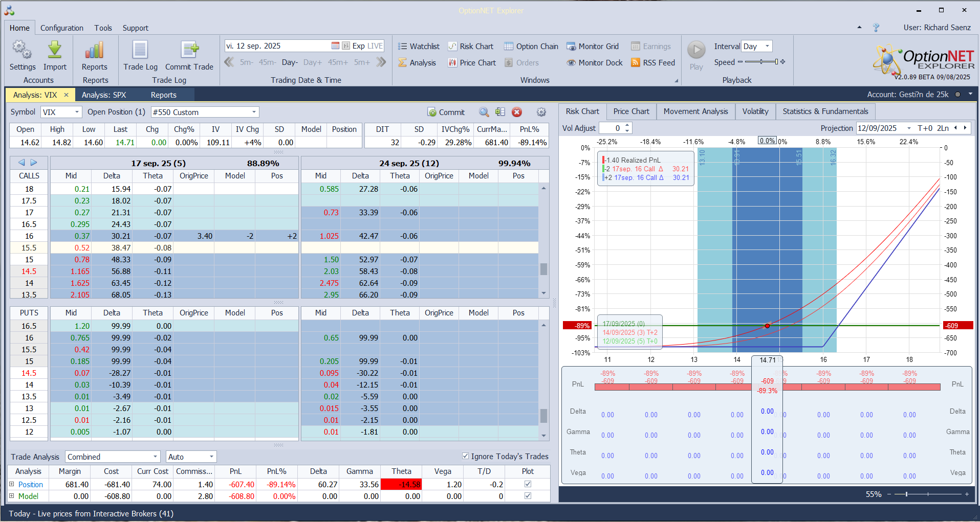
Task: Click the Day- step button
Action: (290, 62)
